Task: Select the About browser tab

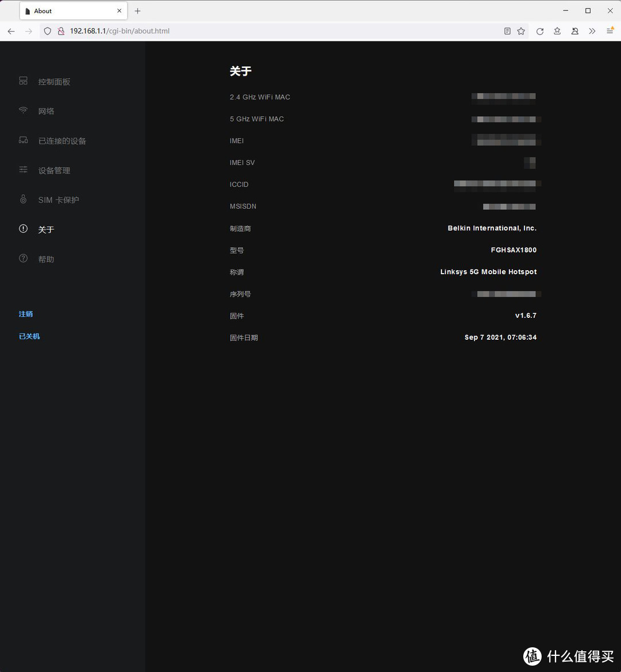Action: tap(73, 11)
